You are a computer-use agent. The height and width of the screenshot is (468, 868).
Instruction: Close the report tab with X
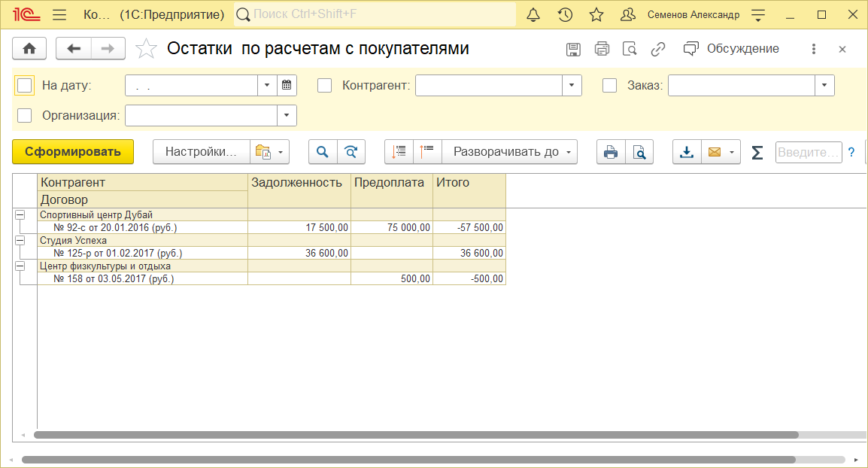(842, 50)
